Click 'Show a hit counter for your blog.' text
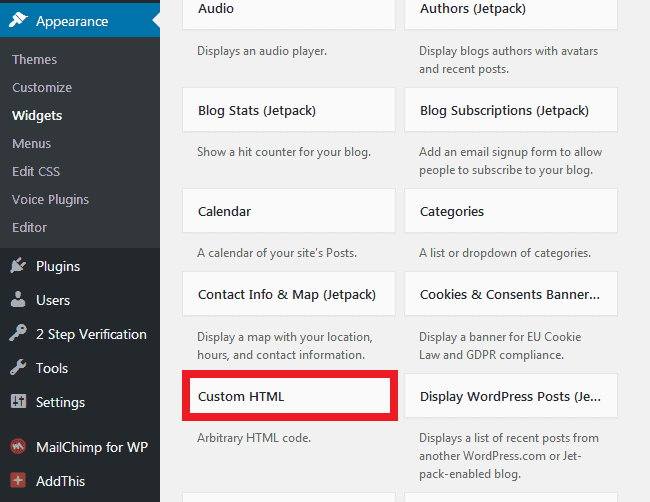The image size is (650, 502). point(284,152)
